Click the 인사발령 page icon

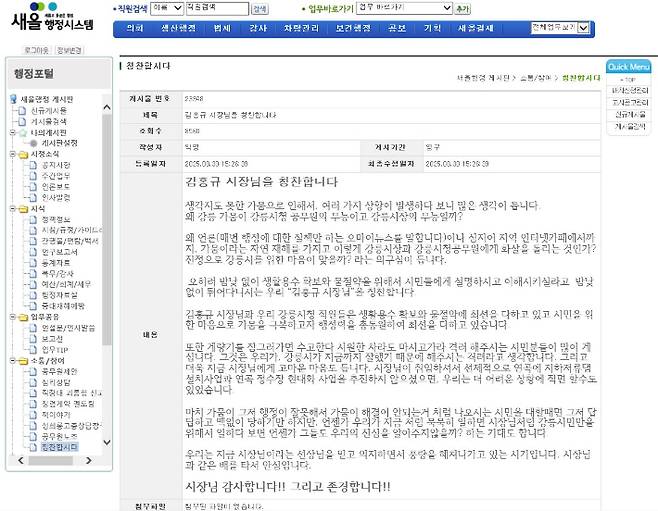tap(33, 197)
